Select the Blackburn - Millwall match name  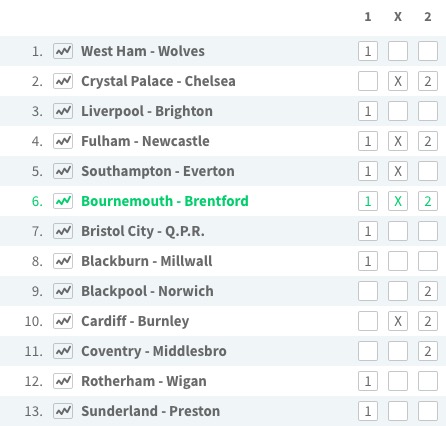pos(147,261)
